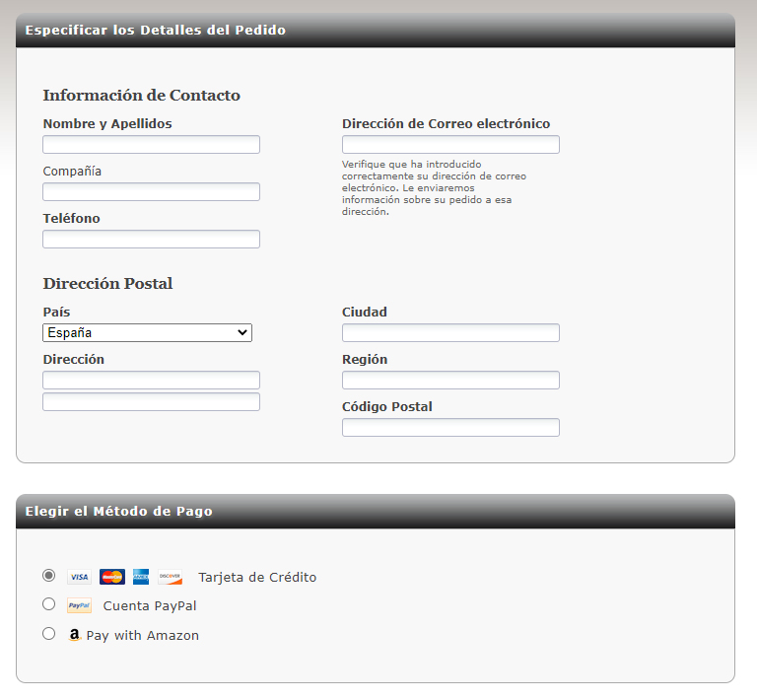Image resolution: width=757 pixels, height=700 pixels.
Task: Select the Pay with Amazon radio button
Action: (49, 634)
